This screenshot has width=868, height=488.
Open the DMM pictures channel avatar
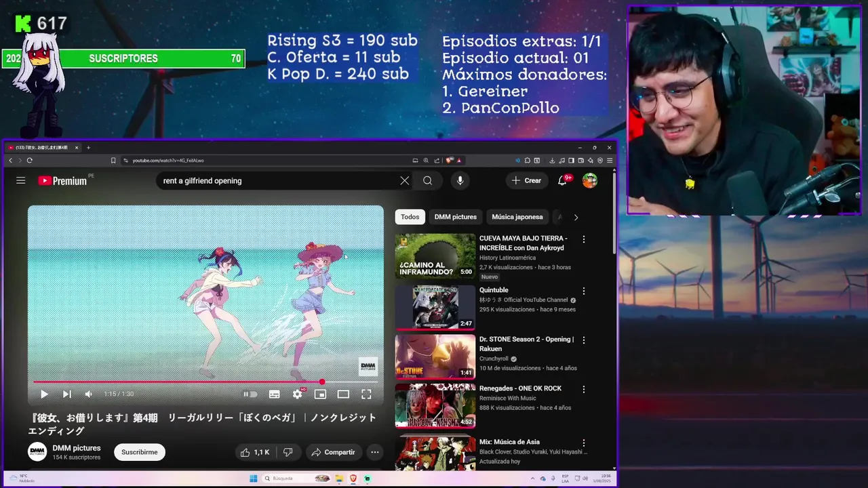click(x=37, y=452)
